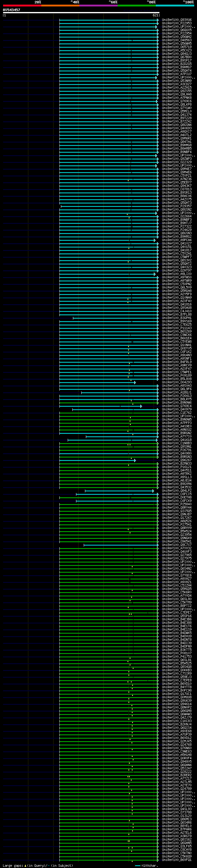Open hit UniRef100_P22953
Viewport: 197px width, 868px height.
coord(177,23)
